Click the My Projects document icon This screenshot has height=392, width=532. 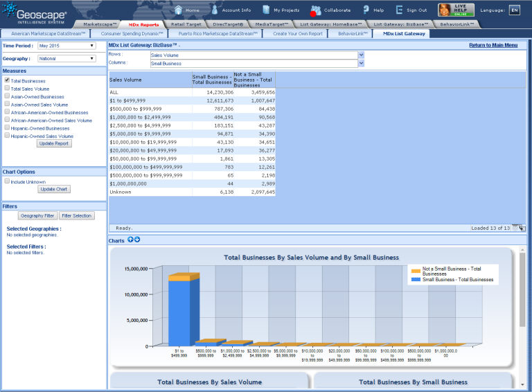266,10
